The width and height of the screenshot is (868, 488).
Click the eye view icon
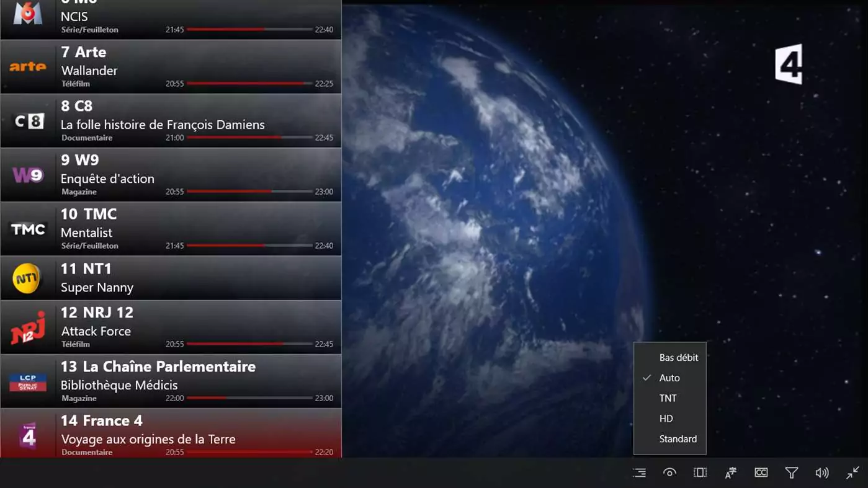click(x=669, y=472)
